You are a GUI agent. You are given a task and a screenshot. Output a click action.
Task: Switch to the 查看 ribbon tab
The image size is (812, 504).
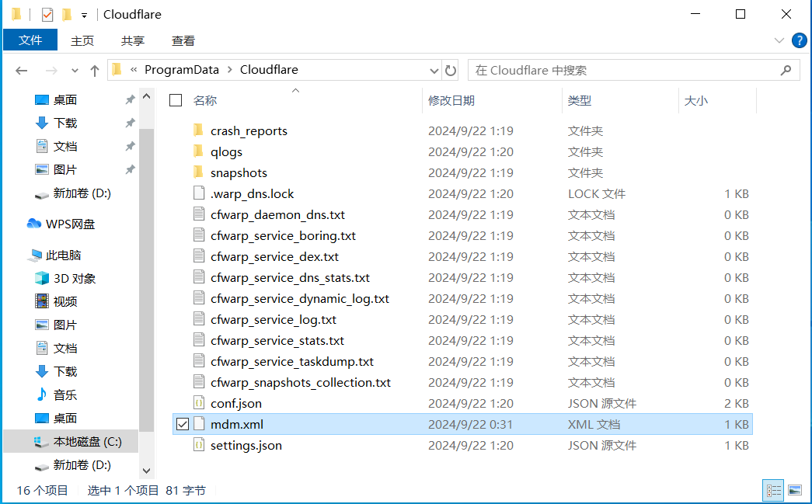183,40
